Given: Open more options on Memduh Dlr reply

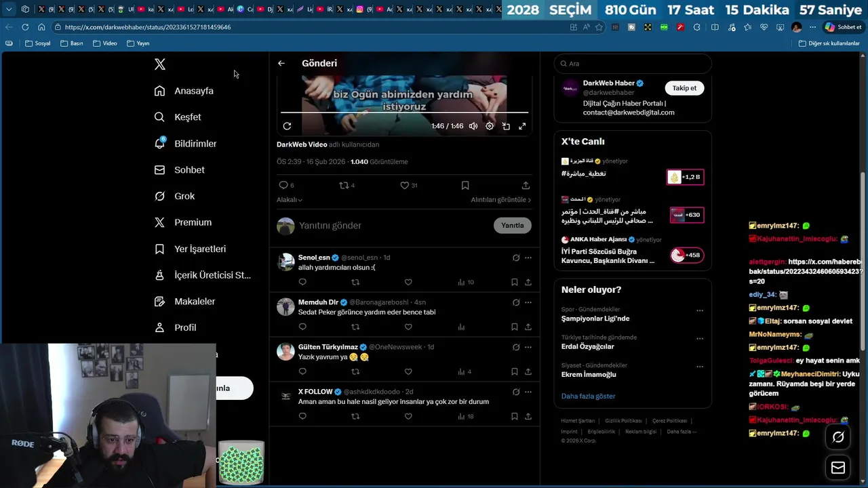Looking at the screenshot, I should click(x=528, y=302).
